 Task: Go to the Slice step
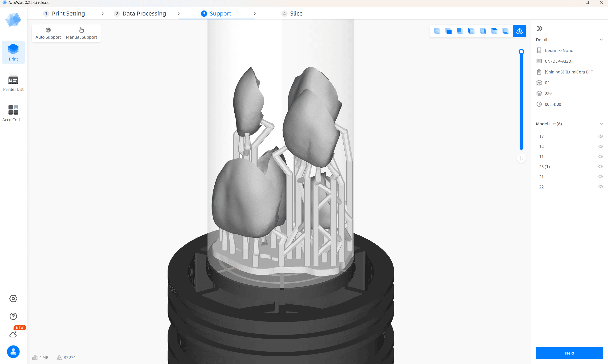pyautogui.click(x=292, y=14)
